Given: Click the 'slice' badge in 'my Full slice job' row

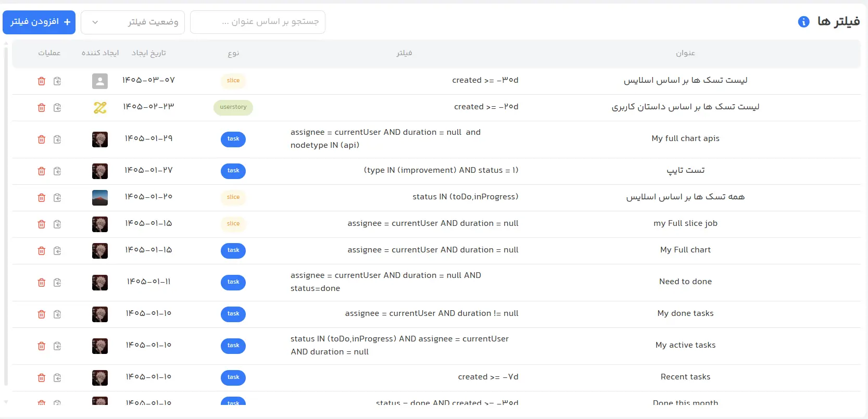Looking at the screenshot, I should click(233, 224).
